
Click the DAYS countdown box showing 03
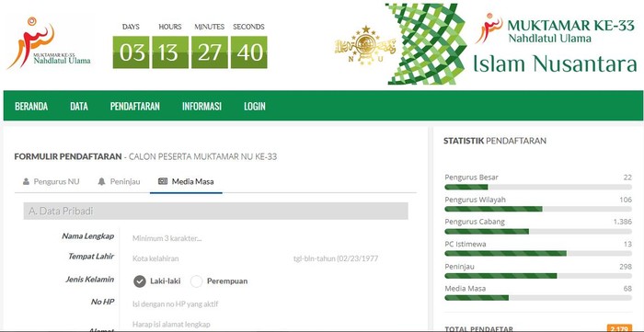click(x=132, y=52)
